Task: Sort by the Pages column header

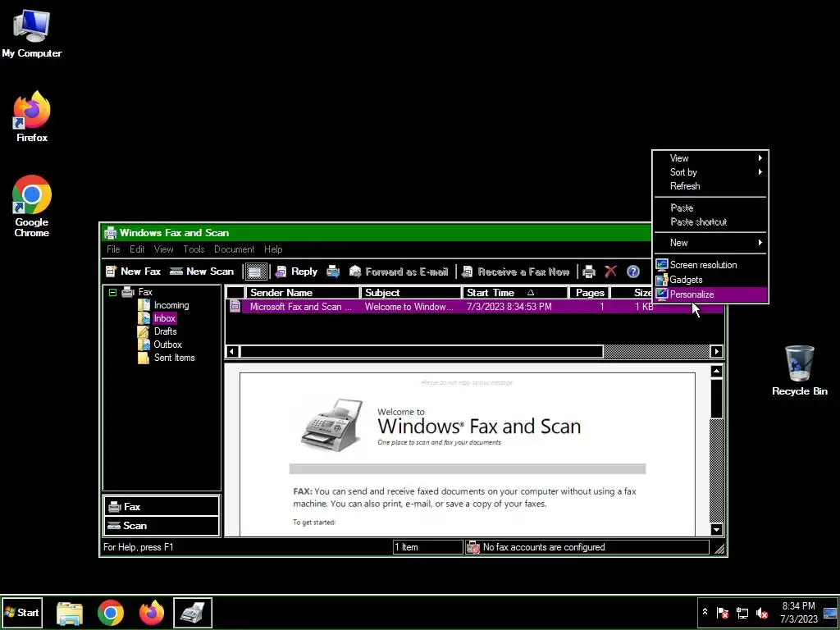Action: 589,293
